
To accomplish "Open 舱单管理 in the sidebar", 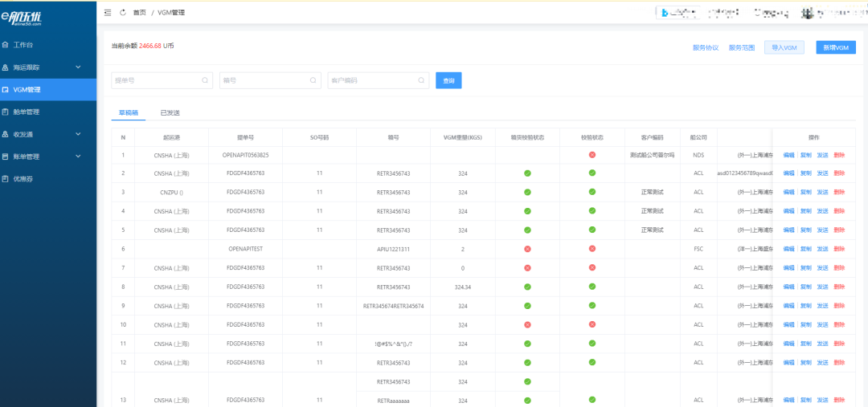I will point(48,112).
